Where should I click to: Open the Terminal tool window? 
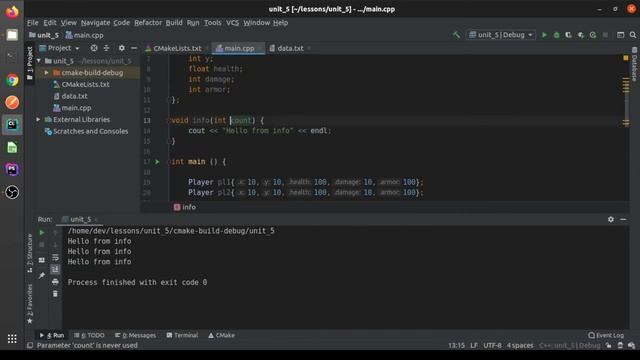pos(182,336)
